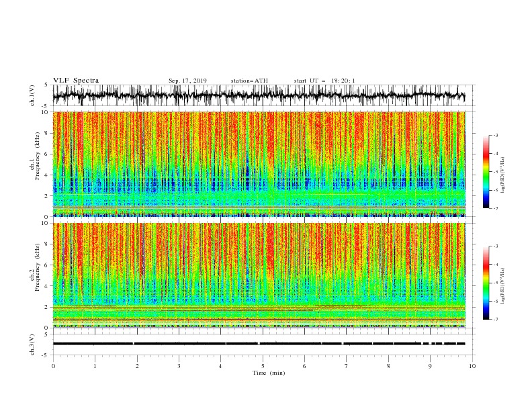Click the "VLF Spectra" plot title

[76, 81]
